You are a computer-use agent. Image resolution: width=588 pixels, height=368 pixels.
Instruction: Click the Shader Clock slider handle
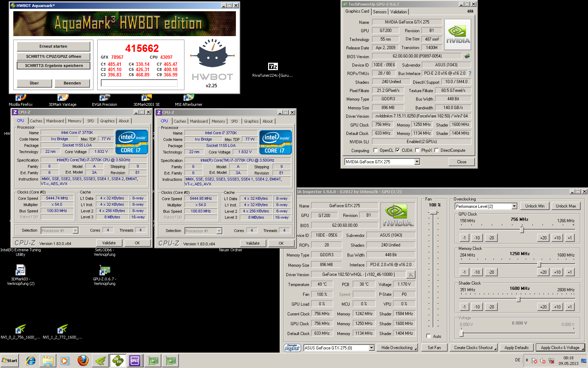click(x=518, y=299)
